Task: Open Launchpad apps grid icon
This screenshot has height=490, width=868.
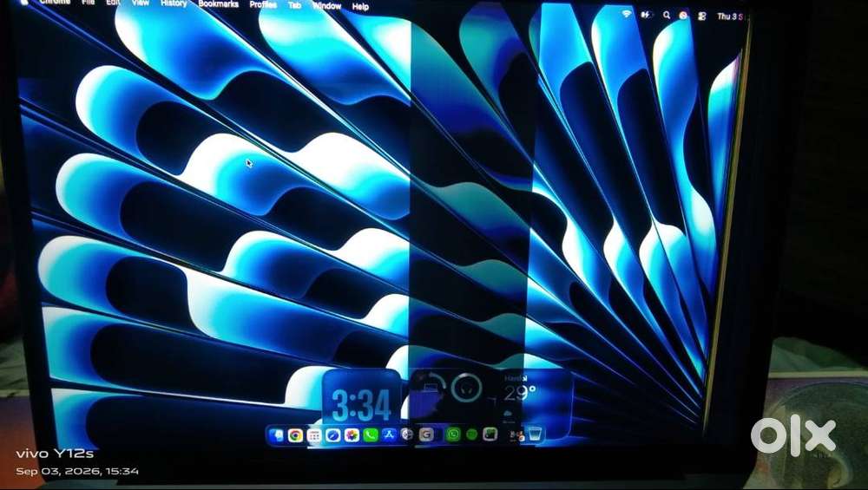Action: [314, 435]
